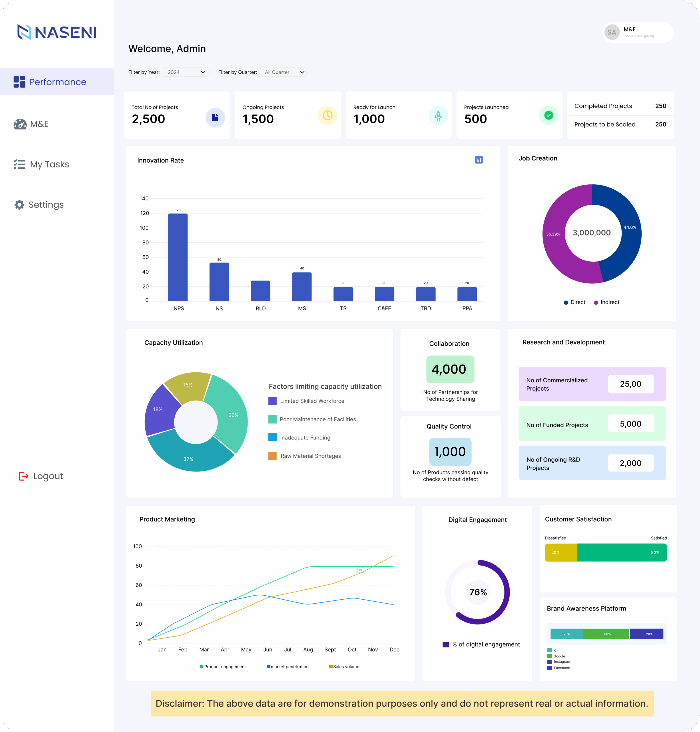Click the red Logout arrow icon

pos(23,476)
